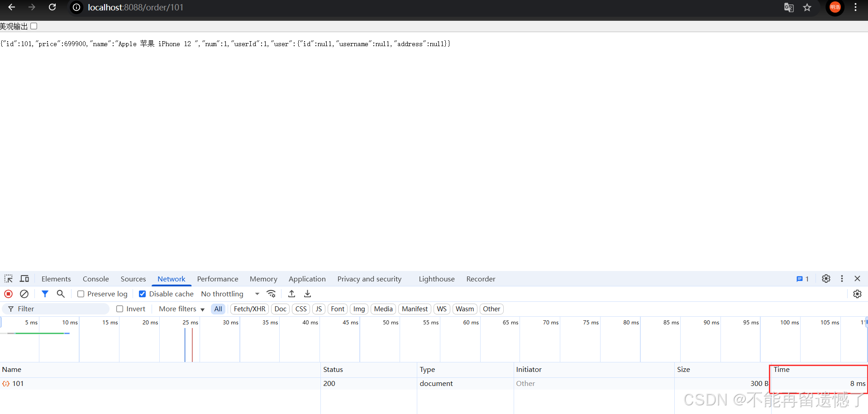Switch to the Console tab
This screenshot has height=414, width=868.
[96, 279]
